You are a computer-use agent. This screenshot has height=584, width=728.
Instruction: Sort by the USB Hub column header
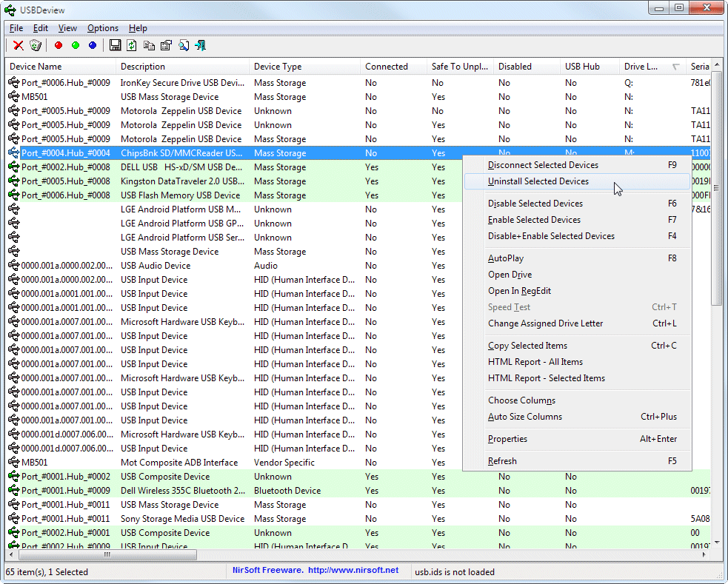tap(590, 67)
